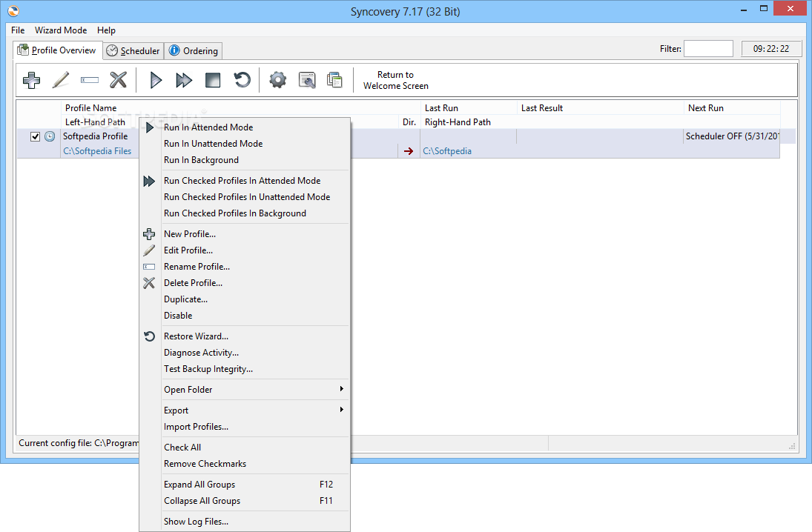This screenshot has height=532, width=812.
Task: Click Return to Welcome Screen button
Action: pyautogui.click(x=396, y=80)
